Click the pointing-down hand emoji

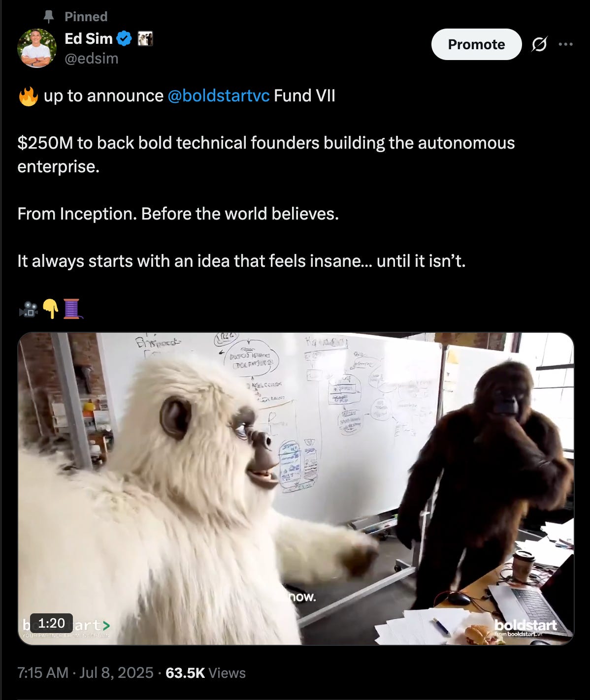[50, 309]
